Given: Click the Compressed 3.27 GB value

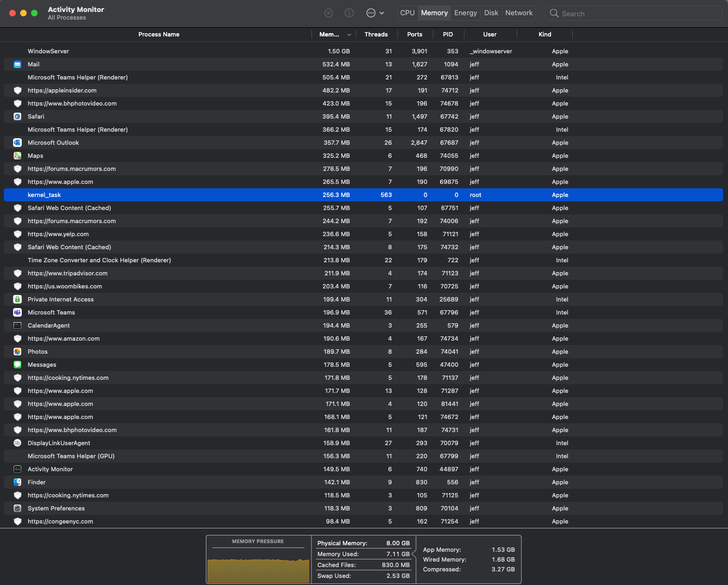Looking at the screenshot, I should [x=503, y=569].
